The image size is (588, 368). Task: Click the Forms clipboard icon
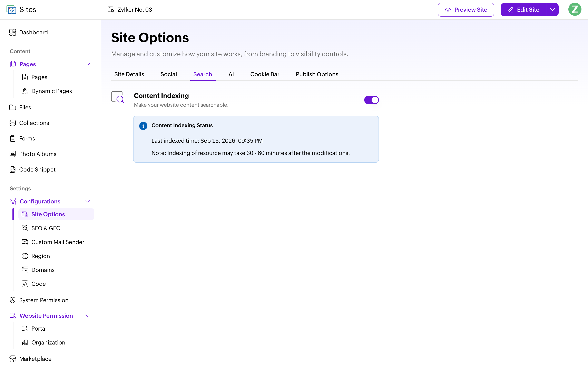coord(13,138)
